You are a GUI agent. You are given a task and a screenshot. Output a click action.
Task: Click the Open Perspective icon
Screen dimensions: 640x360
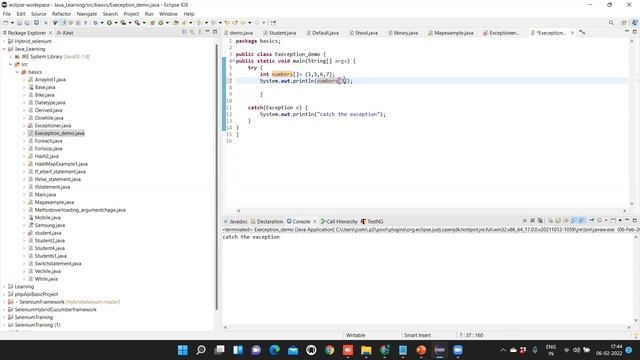[624, 23]
